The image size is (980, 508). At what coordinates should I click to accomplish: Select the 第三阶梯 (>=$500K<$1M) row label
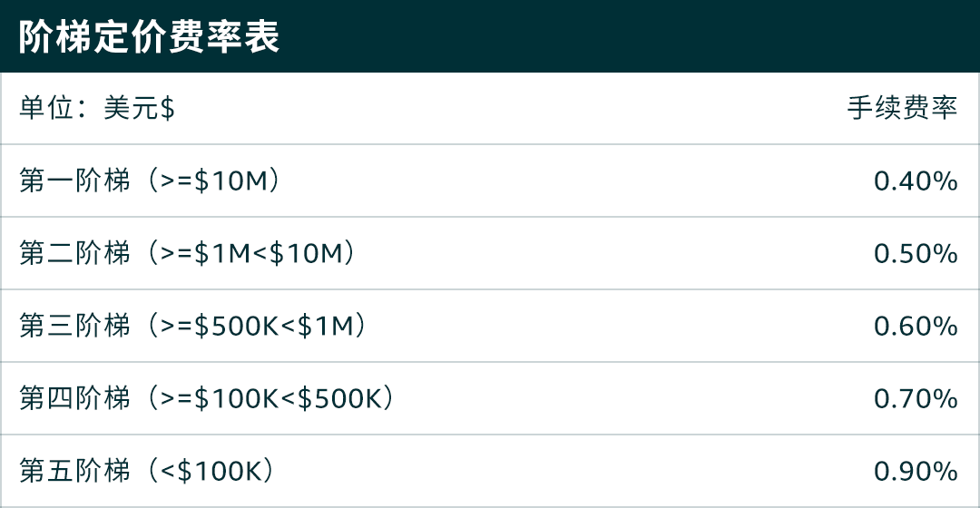(193, 326)
